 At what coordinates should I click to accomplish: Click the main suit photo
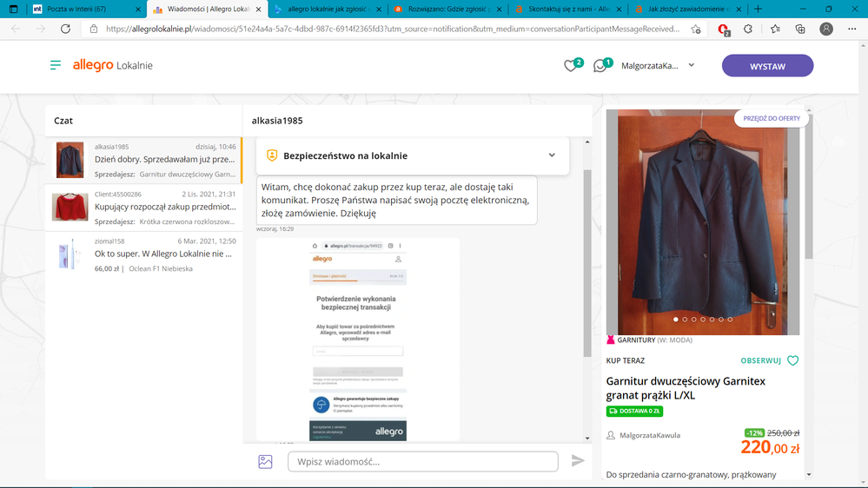pos(703,222)
